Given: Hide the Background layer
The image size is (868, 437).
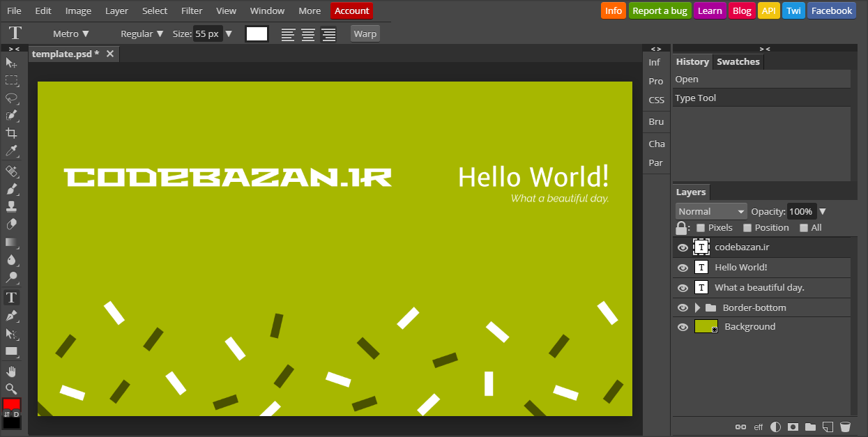Looking at the screenshot, I should [683, 327].
